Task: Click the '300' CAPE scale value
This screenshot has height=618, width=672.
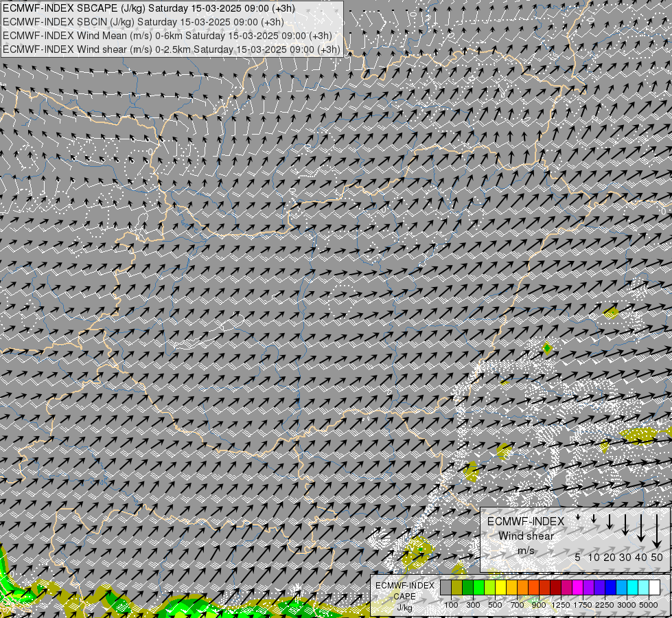Action: tap(473, 605)
